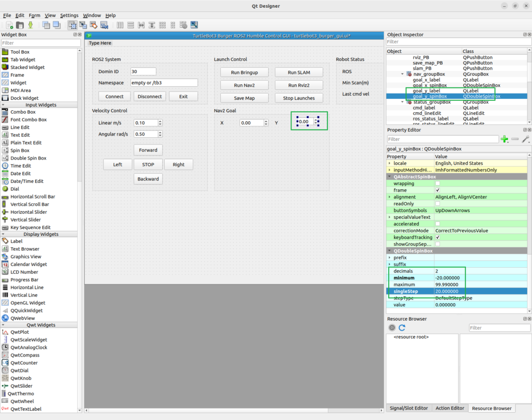The height and width of the screenshot is (420, 532).
Task: Switch to Edit Signals/Slots mode
Action: [83, 25]
